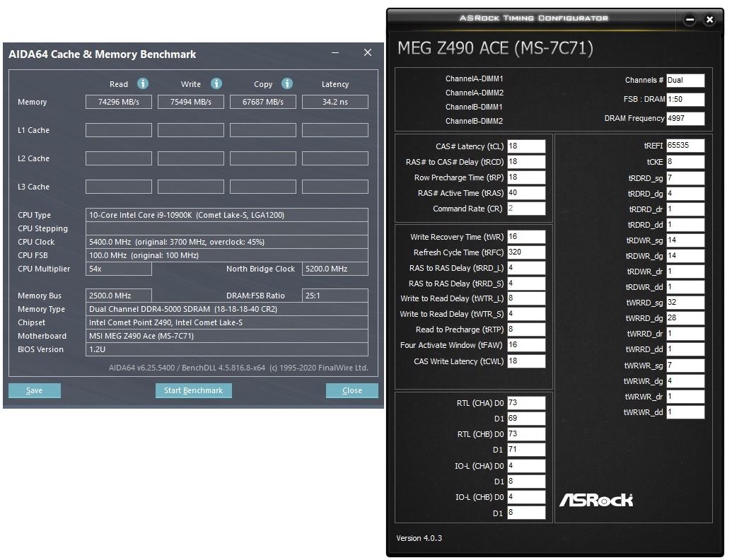Screen dimensions: 732x560
Task: Click the RAS# to CAS# Delay (tRCD) field
Action: point(526,161)
